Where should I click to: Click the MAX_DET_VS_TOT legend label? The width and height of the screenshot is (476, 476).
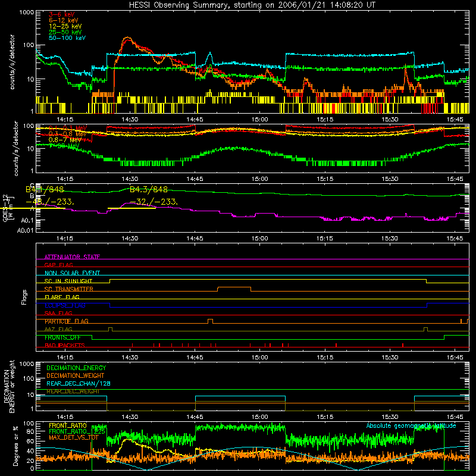[74, 437]
